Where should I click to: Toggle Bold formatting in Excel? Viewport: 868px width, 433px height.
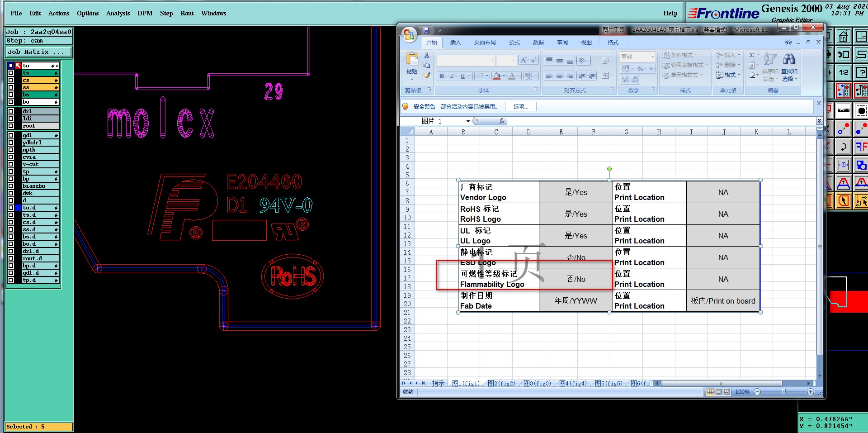442,76
